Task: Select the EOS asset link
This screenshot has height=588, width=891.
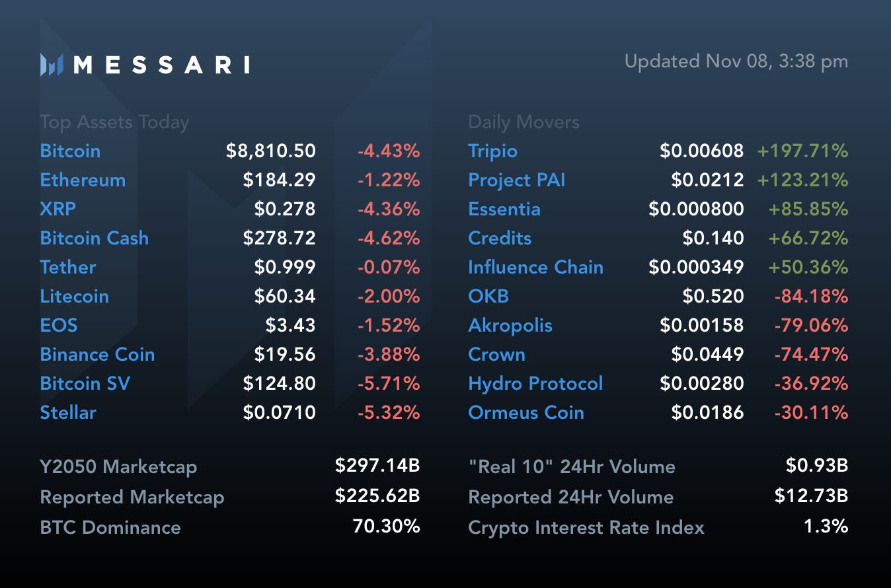Action: [59, 325]
